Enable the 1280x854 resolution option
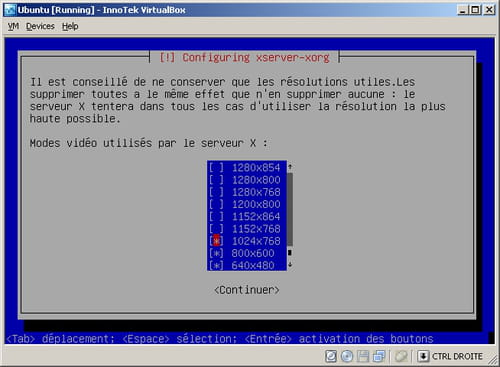Viewport: 500px width, 367px height. coord(216,167)
